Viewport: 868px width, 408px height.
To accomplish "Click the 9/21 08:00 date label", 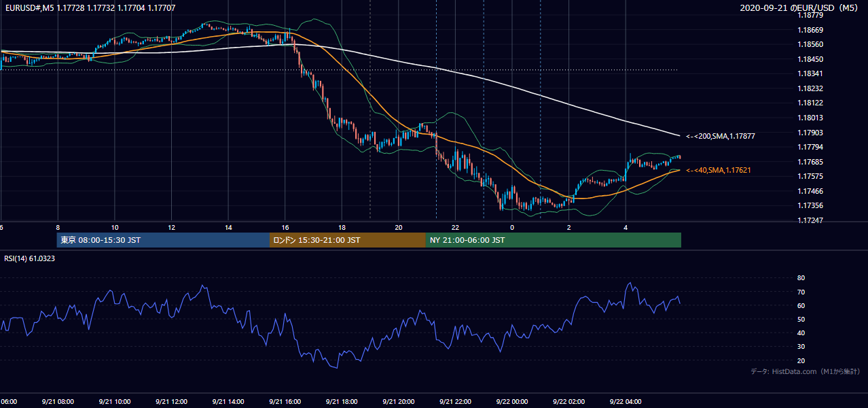I will point(58,401).
